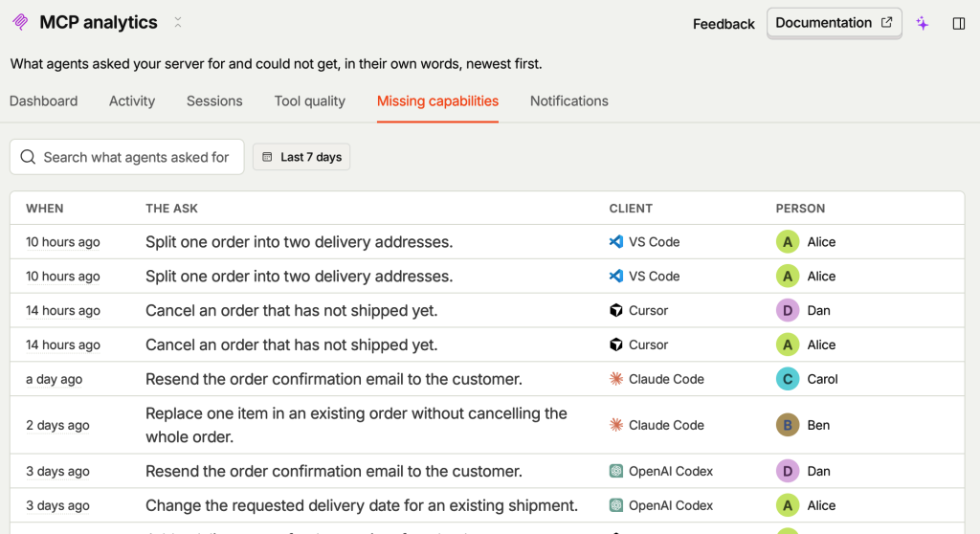Screen dimensions: 980x534
Task: Click the Claude Code icon in Ben's row
Action: tap(616, 425)
